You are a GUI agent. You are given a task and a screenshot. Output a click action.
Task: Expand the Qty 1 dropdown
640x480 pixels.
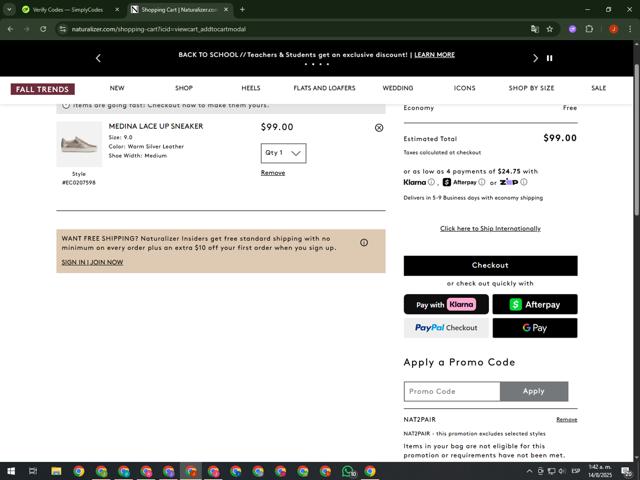[x=283, y=153]
